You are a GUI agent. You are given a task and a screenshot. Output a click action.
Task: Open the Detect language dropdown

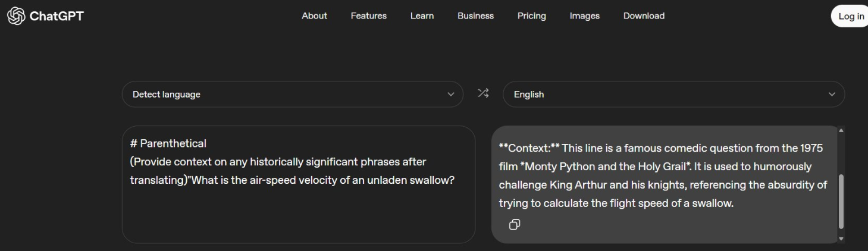click(292, 94)
